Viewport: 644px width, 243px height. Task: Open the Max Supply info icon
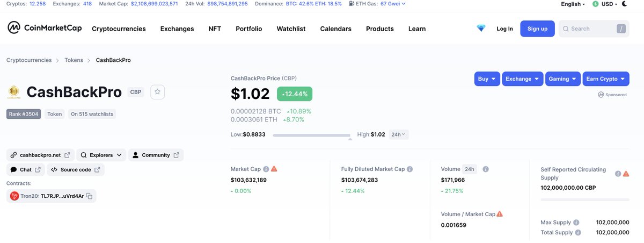coord(576,223)
